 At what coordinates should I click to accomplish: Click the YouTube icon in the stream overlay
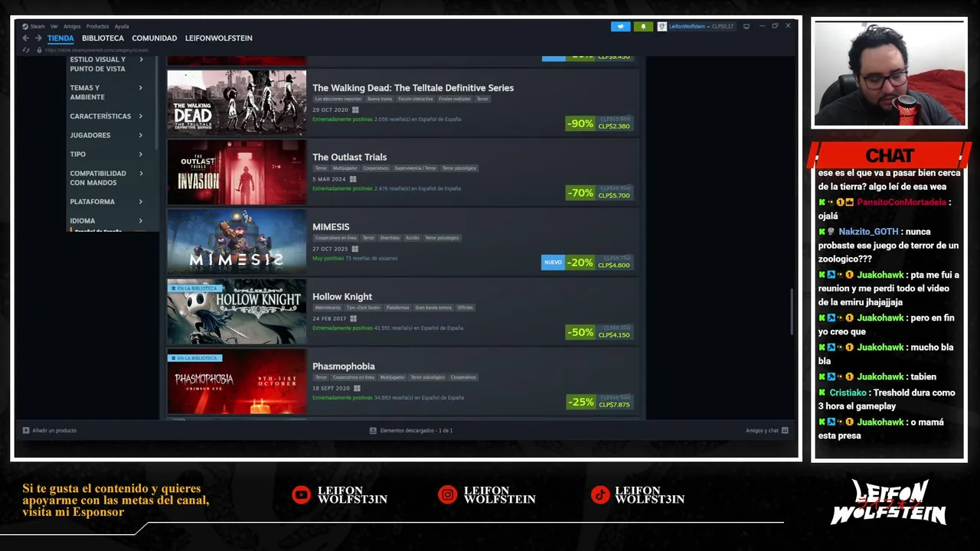click(302, 495)
